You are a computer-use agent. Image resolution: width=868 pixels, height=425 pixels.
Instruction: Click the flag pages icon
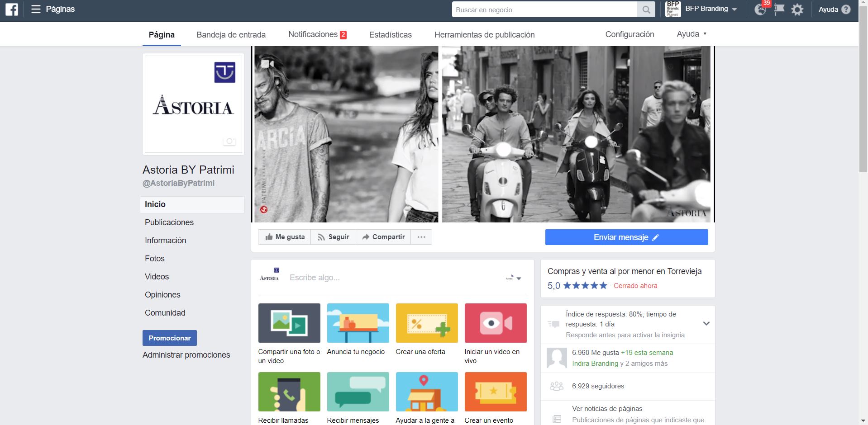779,9
